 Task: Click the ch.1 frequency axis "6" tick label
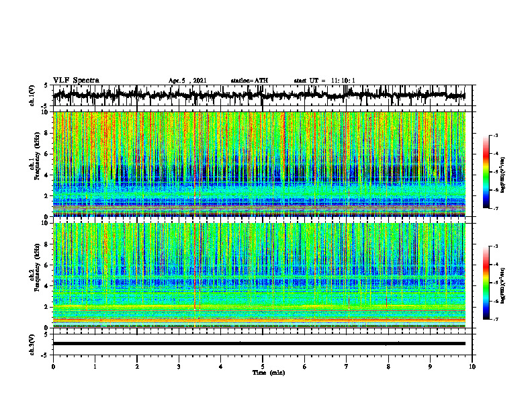47,154
